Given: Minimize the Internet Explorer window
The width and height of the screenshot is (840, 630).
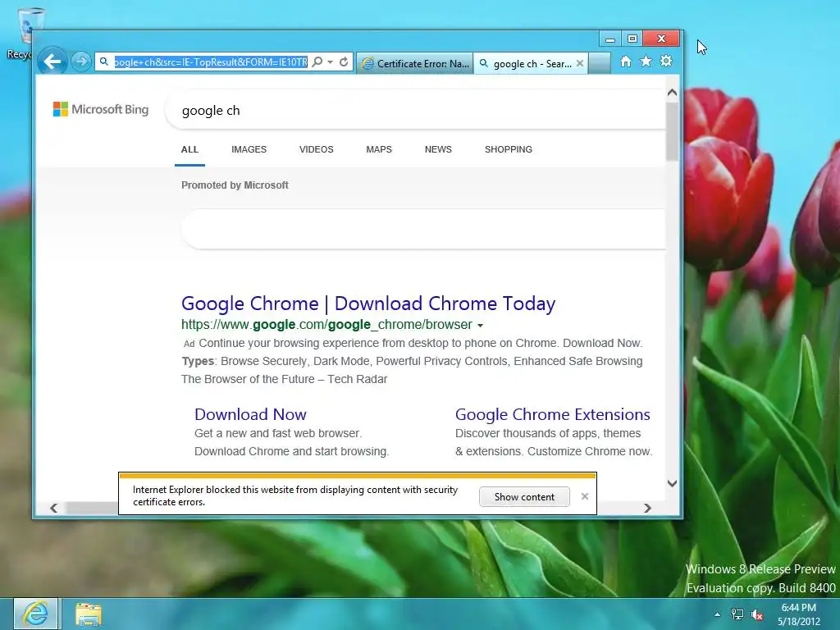Looking at the screenshot, I should [x=609, y=39].
